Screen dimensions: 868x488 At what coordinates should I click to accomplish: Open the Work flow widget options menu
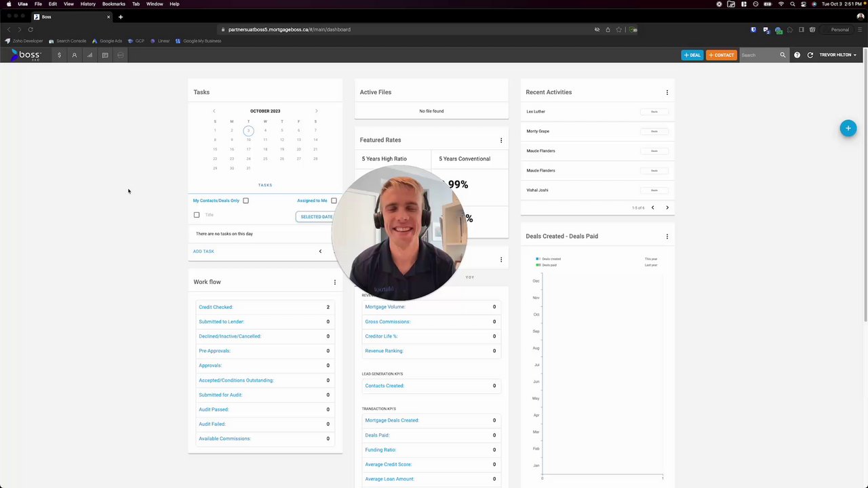[x=334, y=282]
